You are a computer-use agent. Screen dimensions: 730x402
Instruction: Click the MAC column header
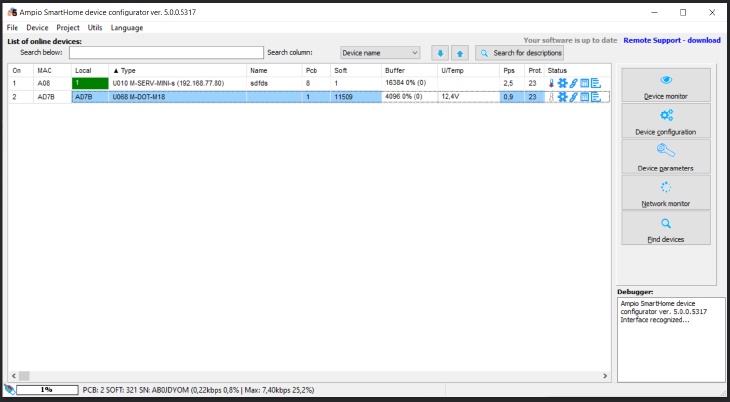point(52,70)
